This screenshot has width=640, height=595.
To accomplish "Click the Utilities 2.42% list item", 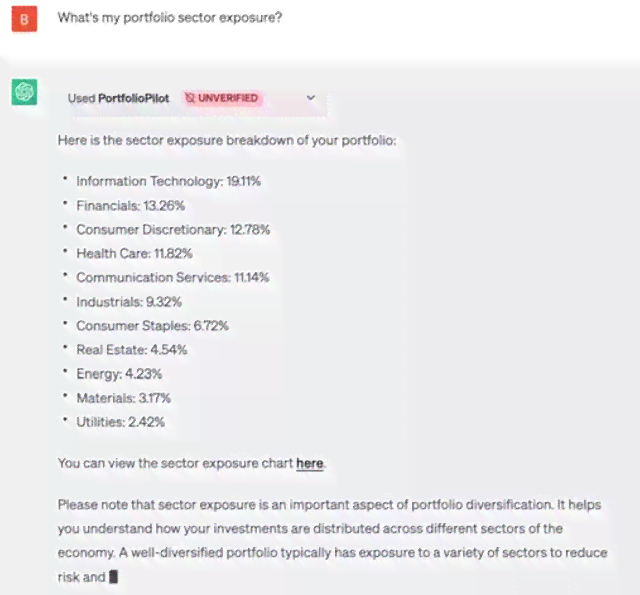I will click(x=120, y=422).
